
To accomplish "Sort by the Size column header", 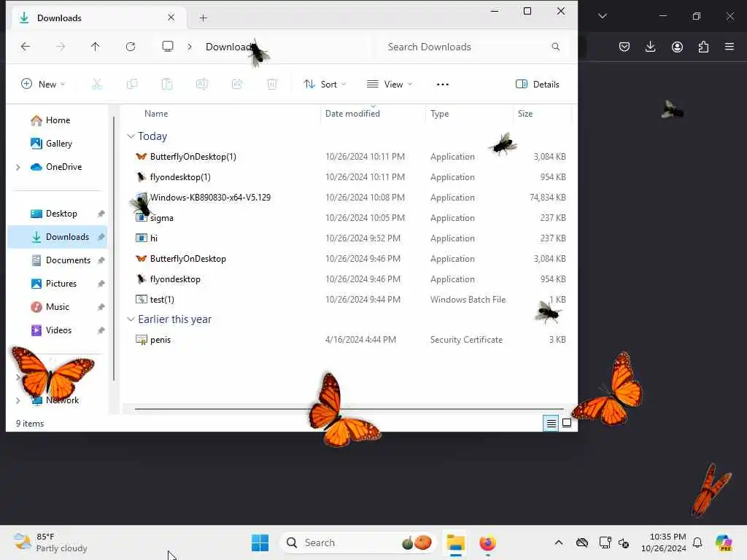I will 525,114.
